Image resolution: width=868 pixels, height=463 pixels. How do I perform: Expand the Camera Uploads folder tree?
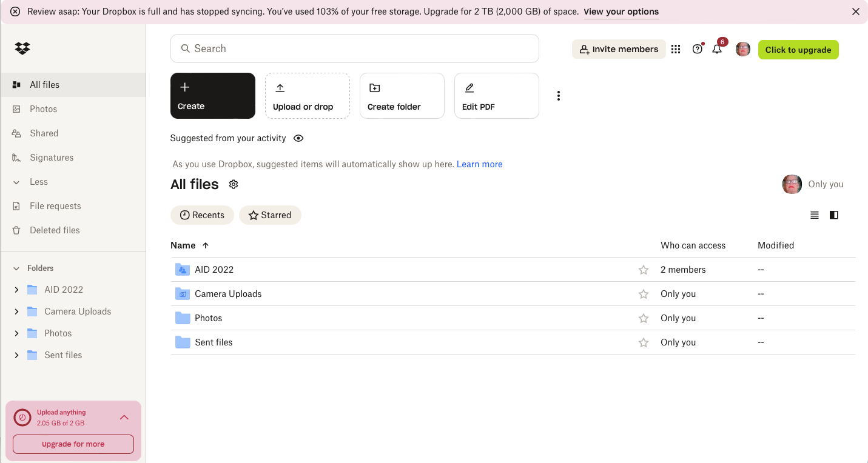click(16, 311)
